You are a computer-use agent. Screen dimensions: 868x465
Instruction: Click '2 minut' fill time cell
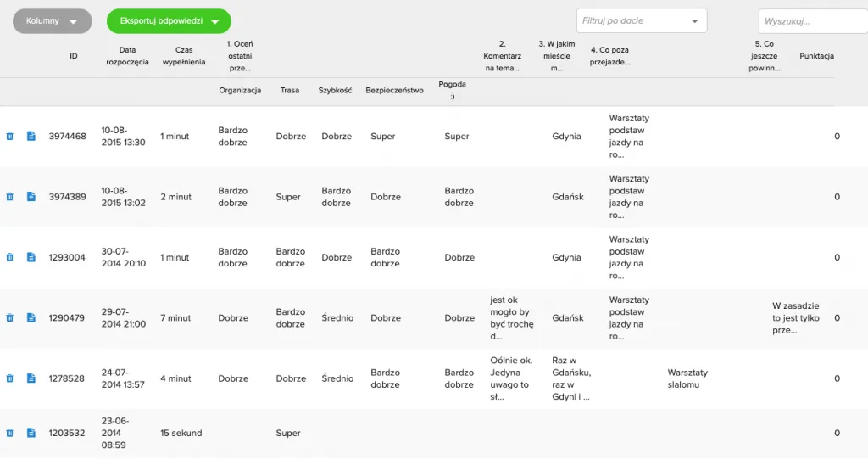pos(175,197)
